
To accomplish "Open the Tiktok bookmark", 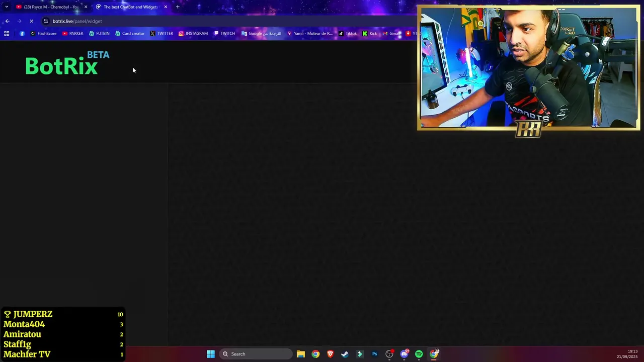I will [348, 34].
